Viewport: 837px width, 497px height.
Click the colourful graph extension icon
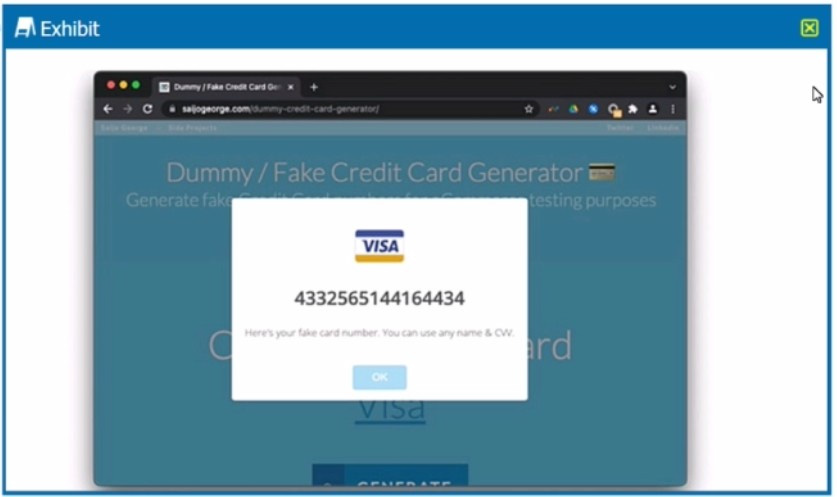click(x=554, y=109)
